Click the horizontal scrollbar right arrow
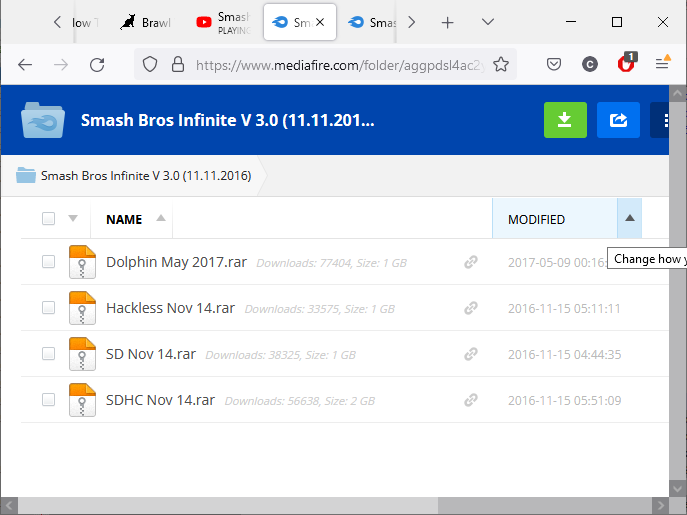Screen dimensions: 687x515 (660, 506)
